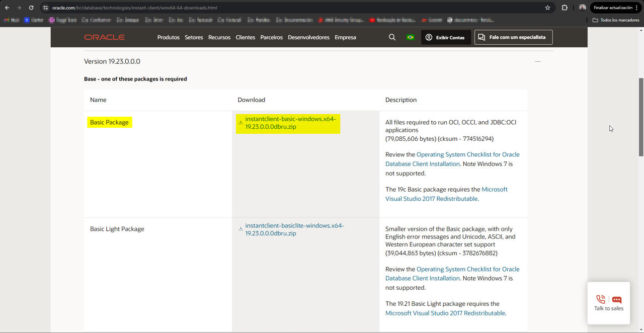This screenshot has height=333, width=644.
Task: Open Visual Studio 2017 Redistributable link for Basic Package
Action: 446,194
